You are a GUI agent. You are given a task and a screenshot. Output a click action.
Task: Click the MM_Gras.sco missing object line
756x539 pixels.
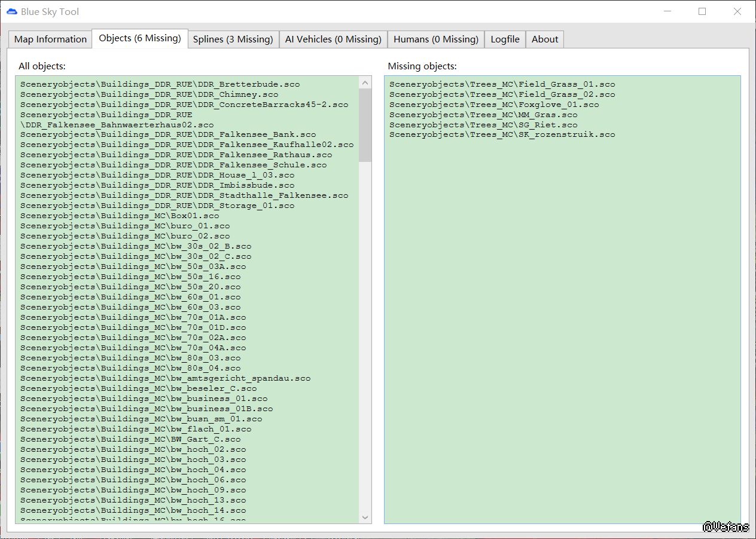[483, 115]
